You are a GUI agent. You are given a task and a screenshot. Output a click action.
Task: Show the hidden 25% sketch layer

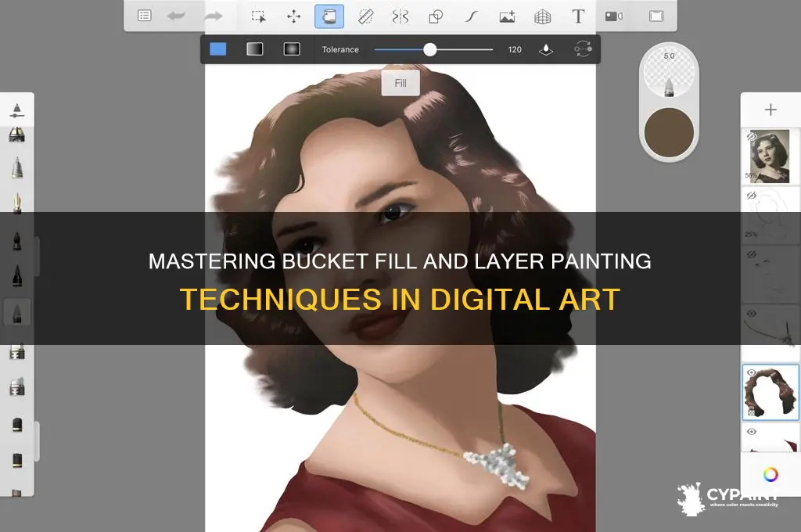click(752, 196)
